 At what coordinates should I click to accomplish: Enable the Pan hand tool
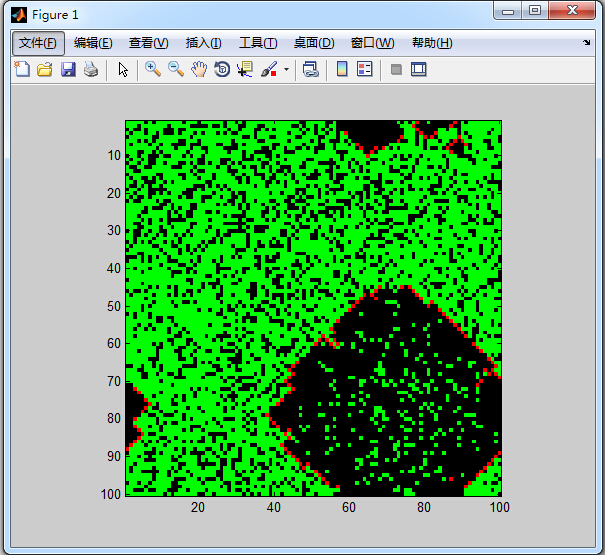tap(199, 69)
